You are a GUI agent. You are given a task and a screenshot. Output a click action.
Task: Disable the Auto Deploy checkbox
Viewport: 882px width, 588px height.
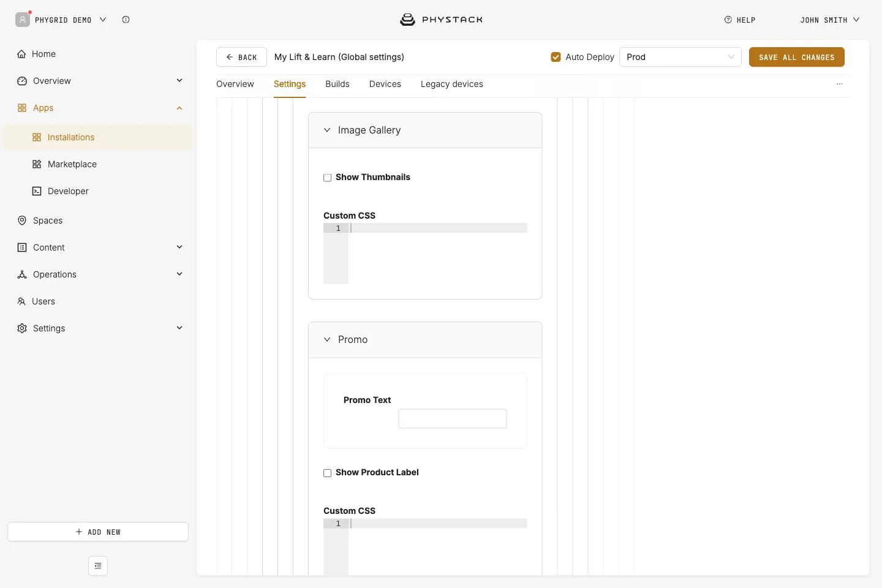pos(556,57)
